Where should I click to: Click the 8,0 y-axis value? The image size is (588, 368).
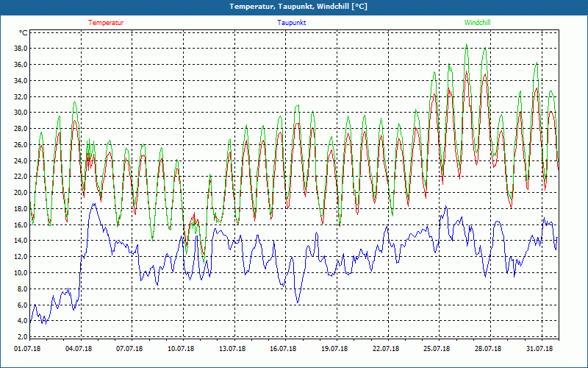coord(21,289)
